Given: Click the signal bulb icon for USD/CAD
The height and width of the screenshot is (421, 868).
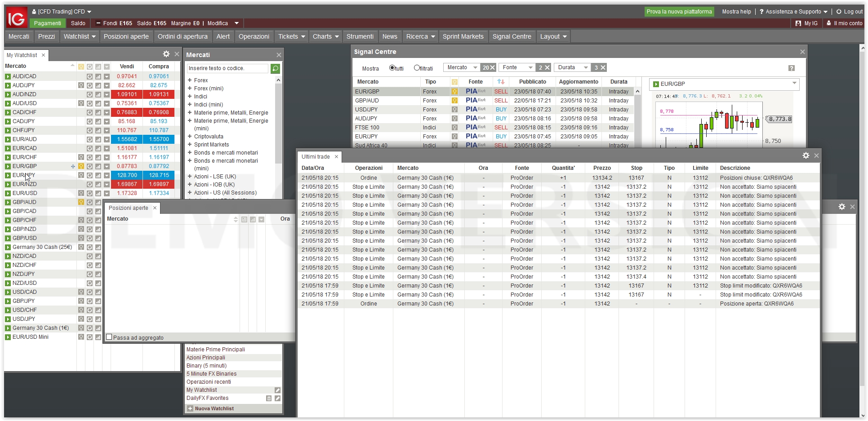Looking at the screenshot, I should (81, 292).
